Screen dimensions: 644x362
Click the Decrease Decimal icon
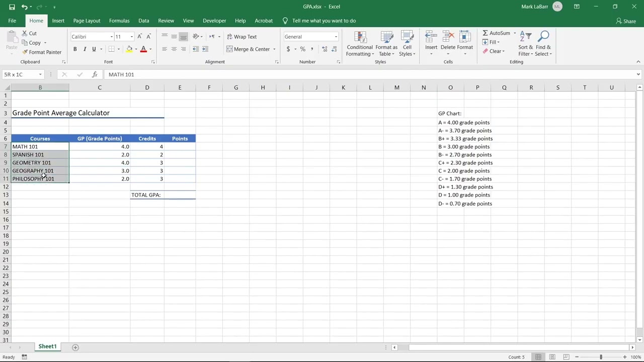(335, 49)
